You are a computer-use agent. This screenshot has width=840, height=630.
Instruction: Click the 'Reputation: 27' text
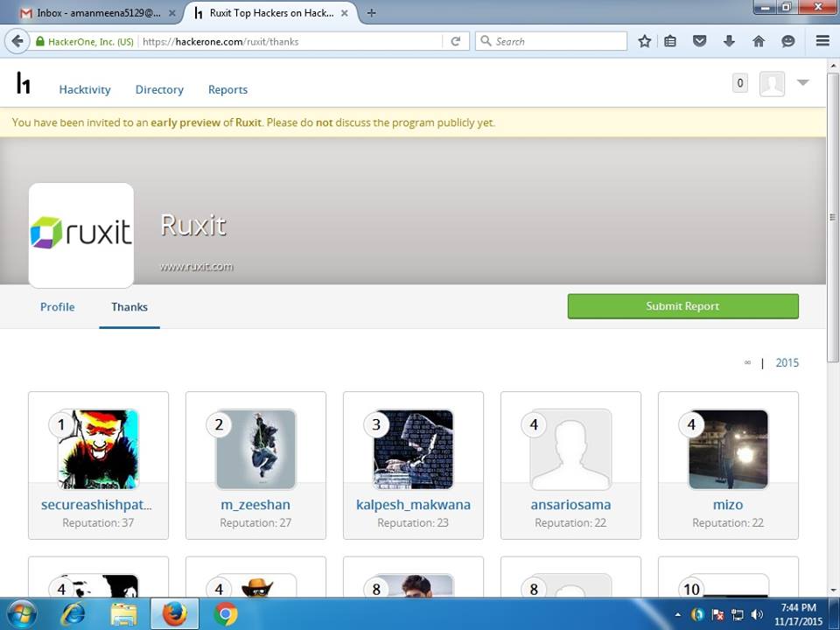(x=255, y=523)
